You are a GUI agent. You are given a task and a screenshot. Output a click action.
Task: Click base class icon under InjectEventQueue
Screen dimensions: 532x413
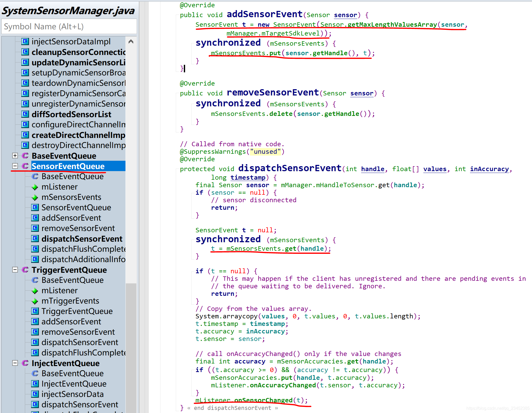[35, 373]
